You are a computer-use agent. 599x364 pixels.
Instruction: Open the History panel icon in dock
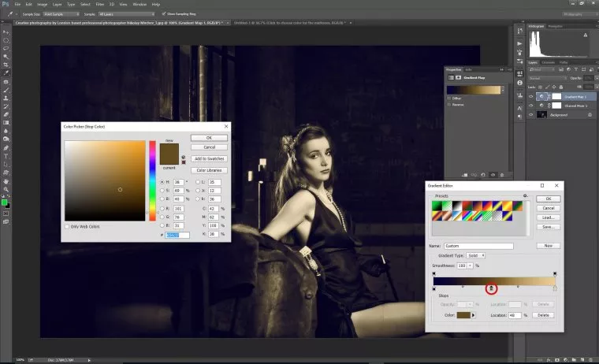point(520,31)
